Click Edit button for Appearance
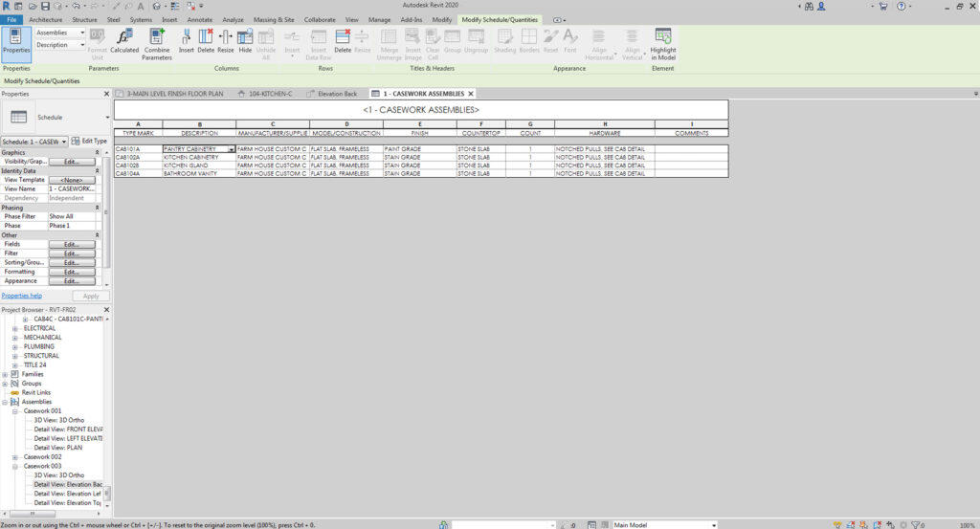The height and width of the screenshot is (529, 980). click(72, 281)
